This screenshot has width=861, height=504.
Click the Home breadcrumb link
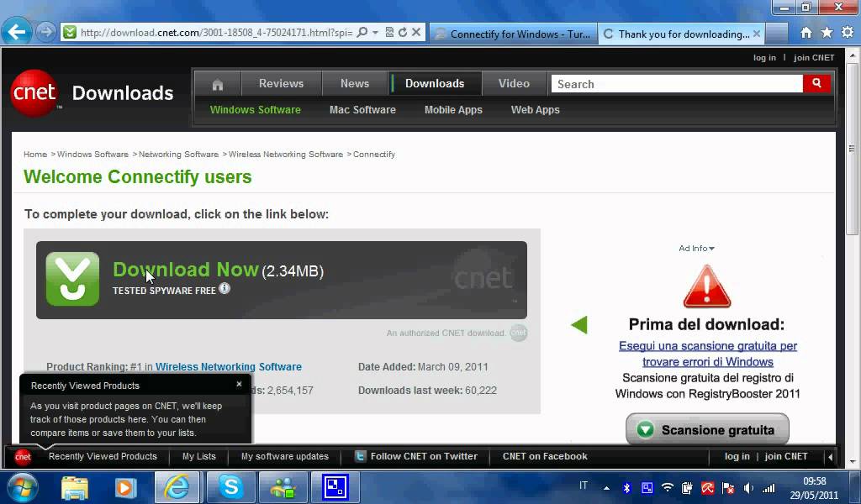tap(35, 154)
